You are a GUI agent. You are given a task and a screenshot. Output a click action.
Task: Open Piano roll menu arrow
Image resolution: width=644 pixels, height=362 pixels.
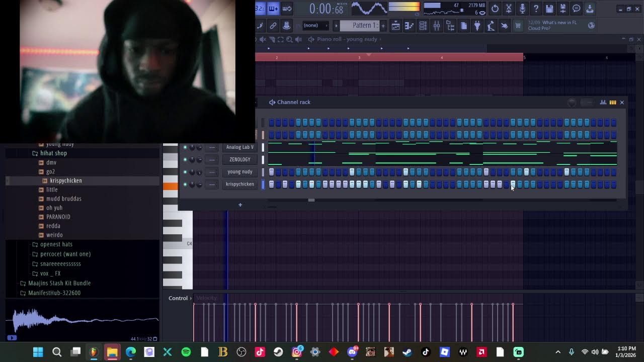click(x=311, y=39)
